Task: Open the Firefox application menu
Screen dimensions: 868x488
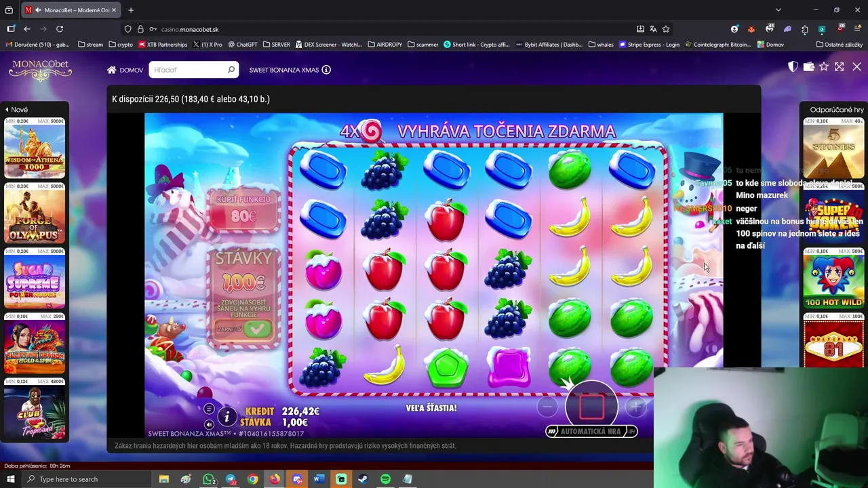Action: click(857, 29)
